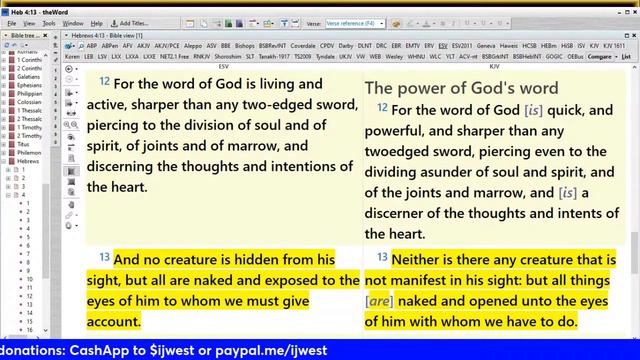Open the yellow window arrangement dropdown icon
Viewport: 640px width, 360px height.
268,24
